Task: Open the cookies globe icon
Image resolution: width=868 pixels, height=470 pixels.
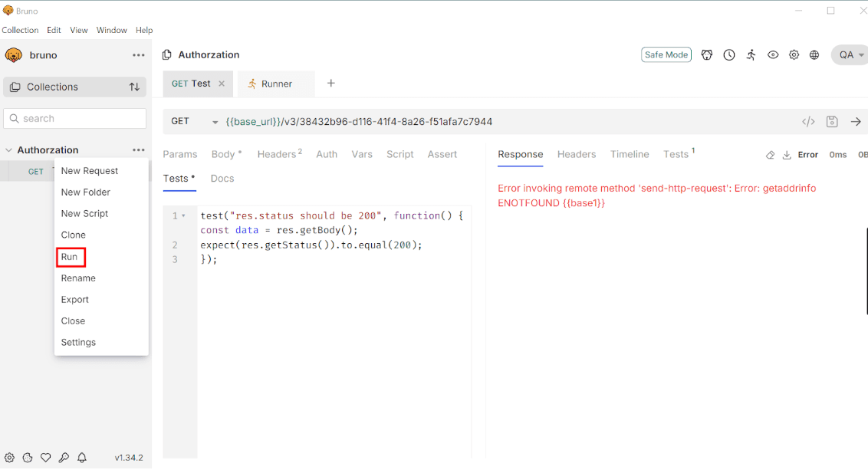Action: click(x=814, y=55)
